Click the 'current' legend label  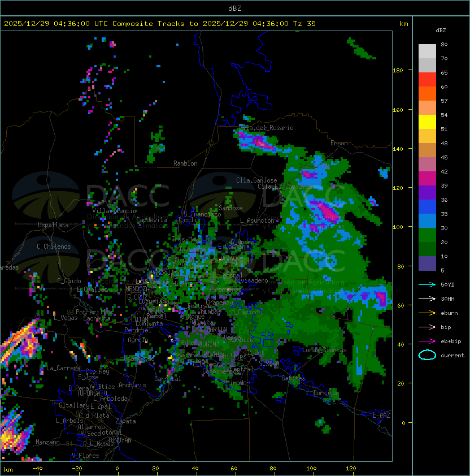tap(452, 356)
